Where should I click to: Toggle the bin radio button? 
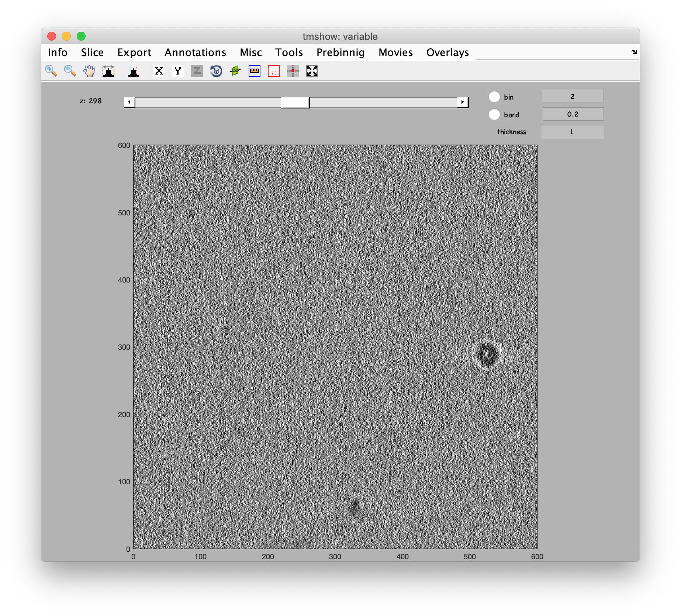[494, 97]
